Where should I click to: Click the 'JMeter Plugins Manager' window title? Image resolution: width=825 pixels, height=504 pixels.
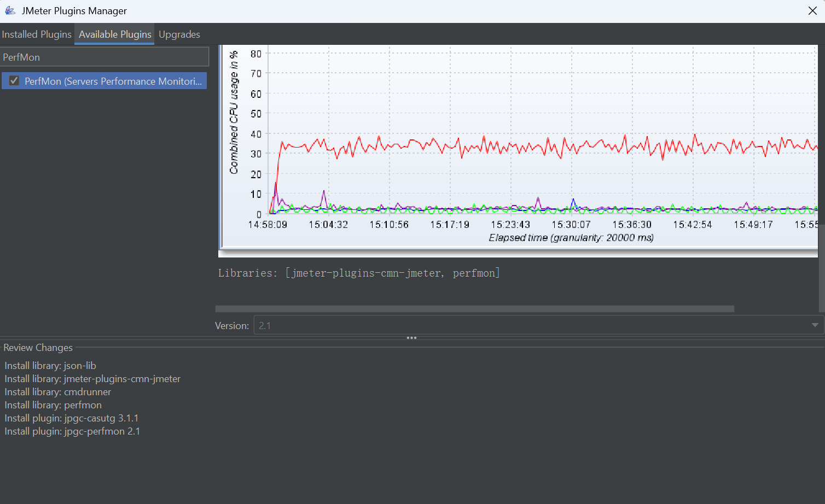coord(74,11)
